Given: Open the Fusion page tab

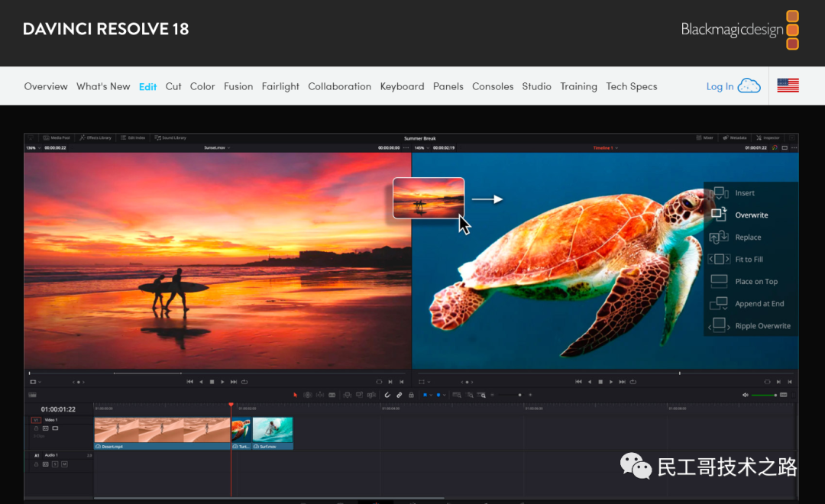Looking at the screenshot, I should pyautogui.click(x=238, y=86).
